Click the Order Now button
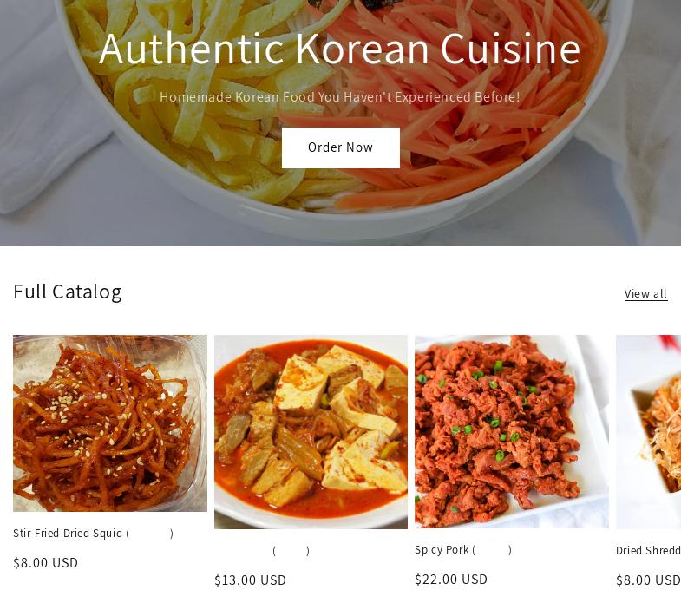 point(340,147)
